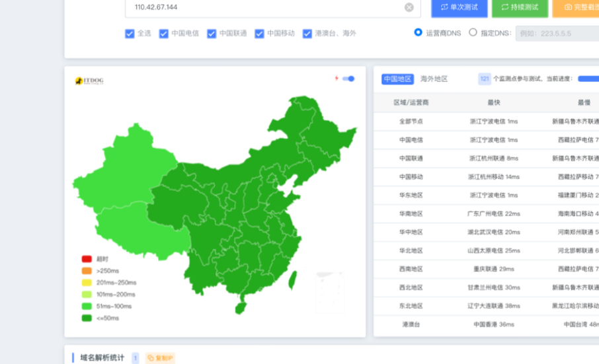Click the 山西太原电信 25ms cell
599x364 pixels.
[x=494, y=250]
